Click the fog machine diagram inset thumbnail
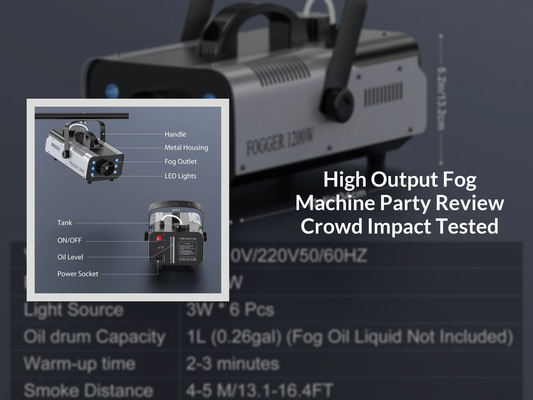This screenshot has width=533, height=400. coord(128,200)
